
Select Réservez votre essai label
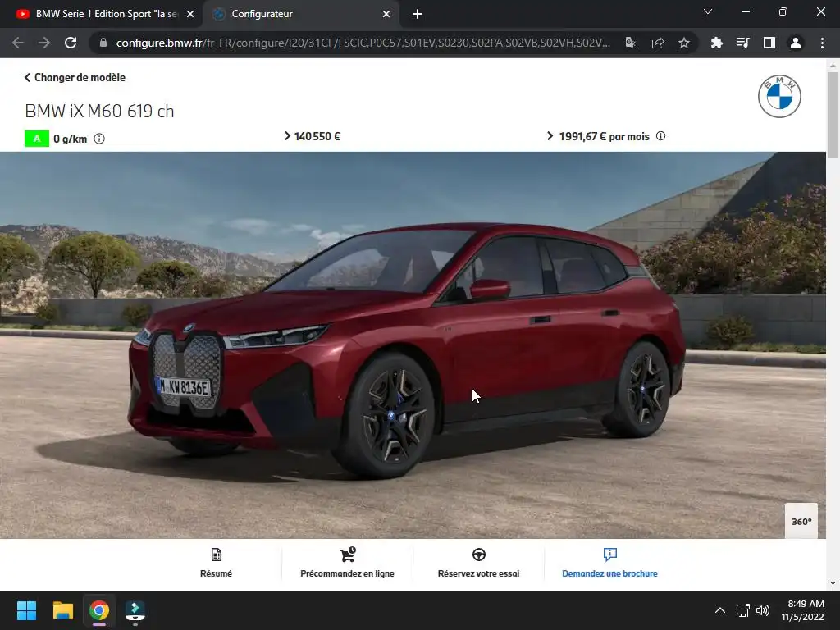coord(478,573)
